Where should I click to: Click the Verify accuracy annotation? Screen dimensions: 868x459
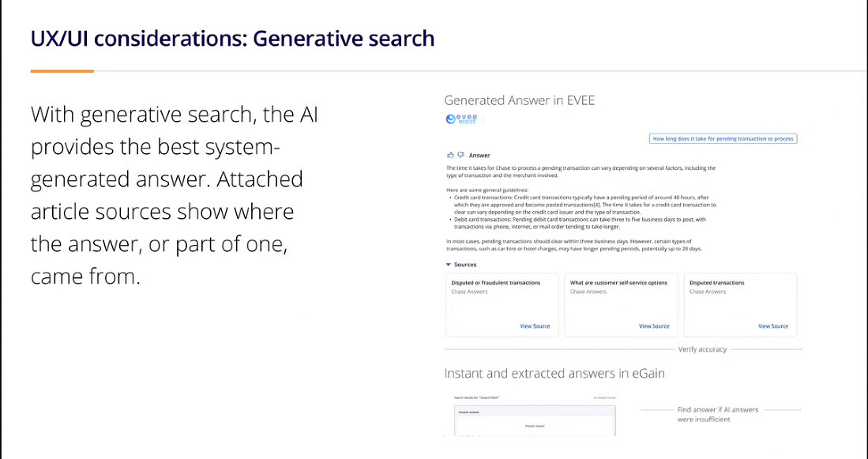[x=702, y=349]
